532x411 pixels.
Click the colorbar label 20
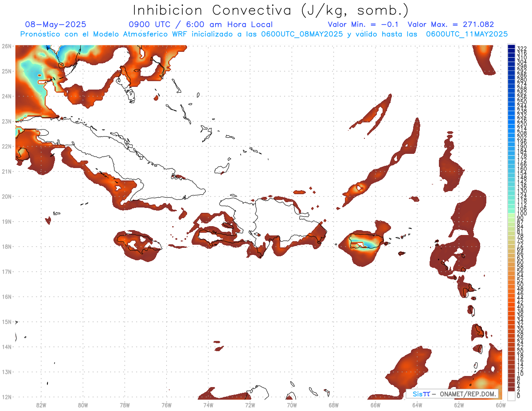520,352
